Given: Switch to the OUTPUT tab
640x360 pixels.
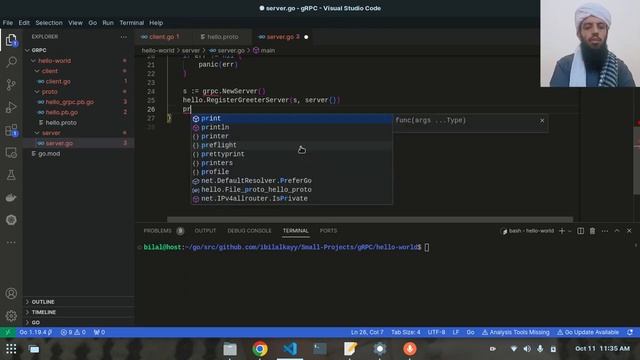Looking at the screenshot, I should click(205, 231).
